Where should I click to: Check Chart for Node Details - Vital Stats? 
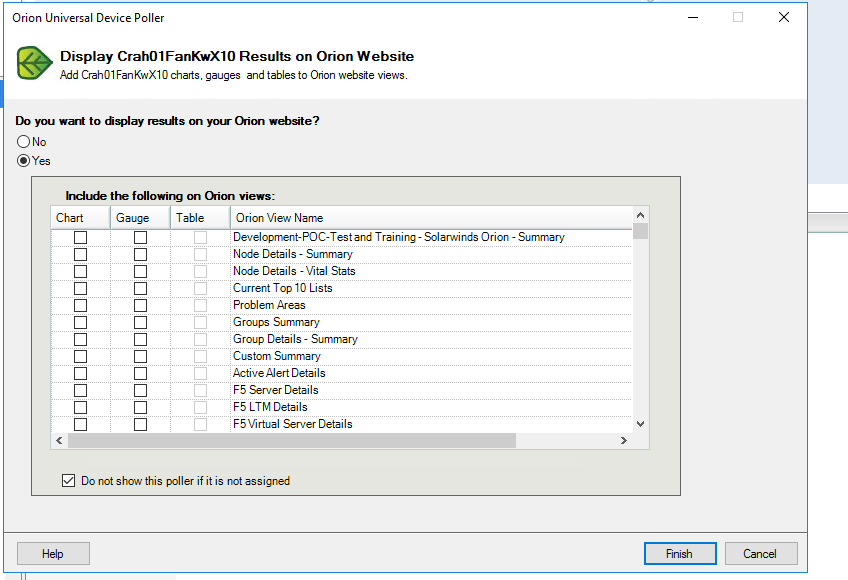(81, 271)
